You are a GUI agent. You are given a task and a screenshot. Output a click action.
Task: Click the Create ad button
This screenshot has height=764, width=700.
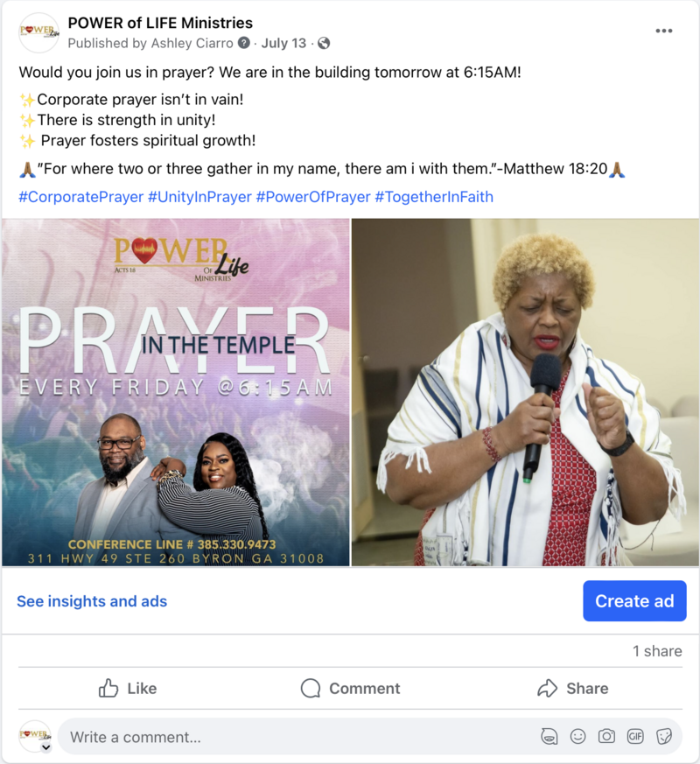634,600
